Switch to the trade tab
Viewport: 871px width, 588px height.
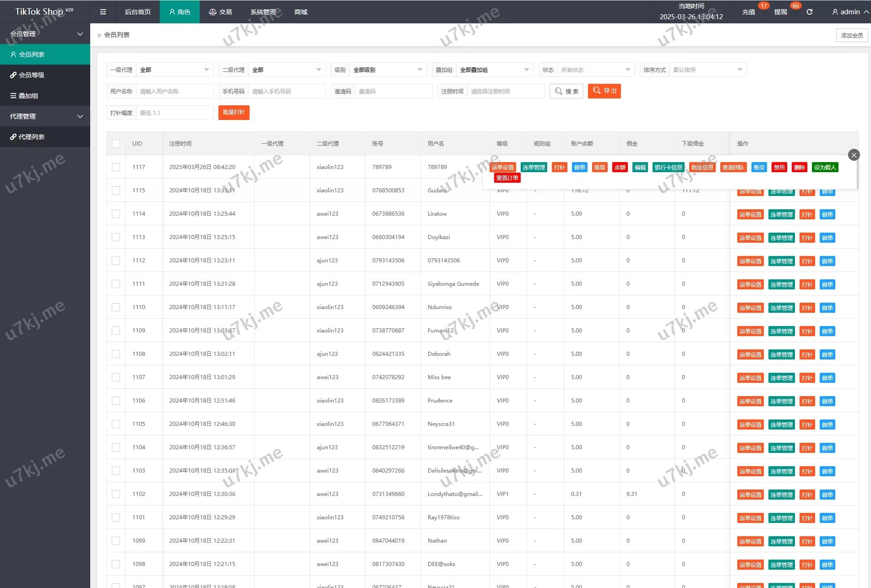pos(220,12)
